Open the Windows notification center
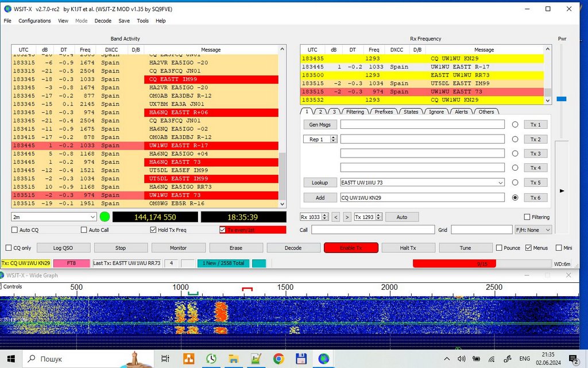The width and height of the screenshot is (588, 368). point(573,359)
